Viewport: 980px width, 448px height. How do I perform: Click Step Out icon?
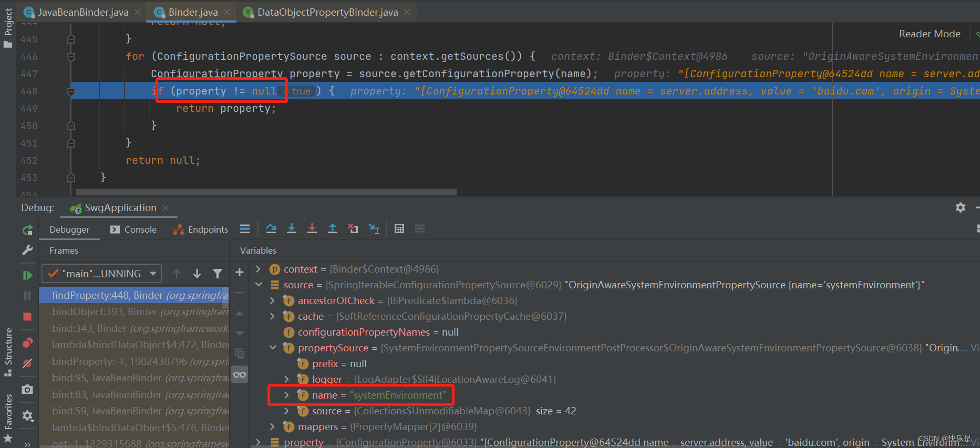(333, 228)
